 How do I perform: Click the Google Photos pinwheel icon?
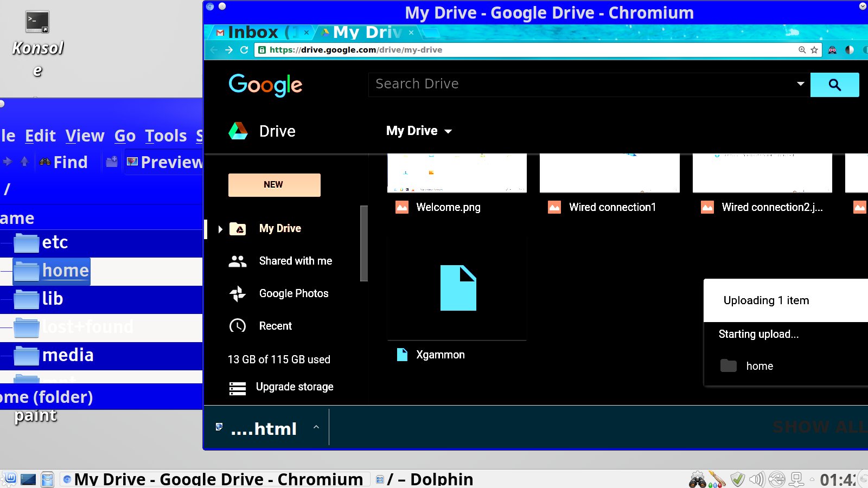point(238,293)
